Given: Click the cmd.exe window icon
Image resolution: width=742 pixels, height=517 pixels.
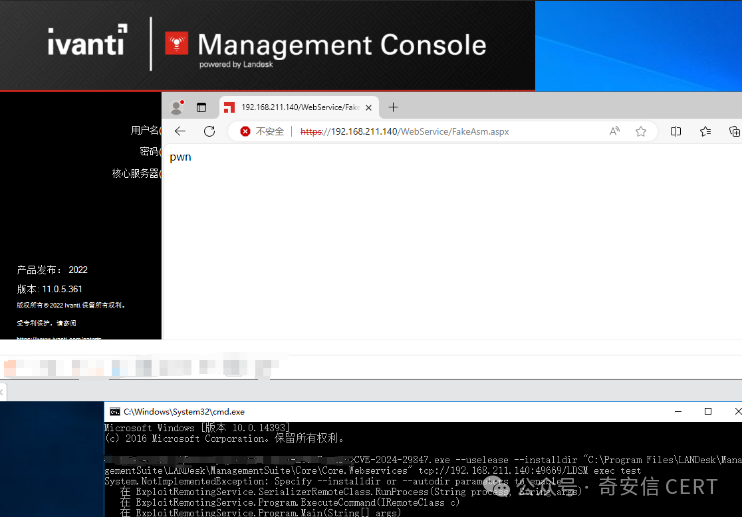Looking at the screenshot, I should tap(115, 412).
